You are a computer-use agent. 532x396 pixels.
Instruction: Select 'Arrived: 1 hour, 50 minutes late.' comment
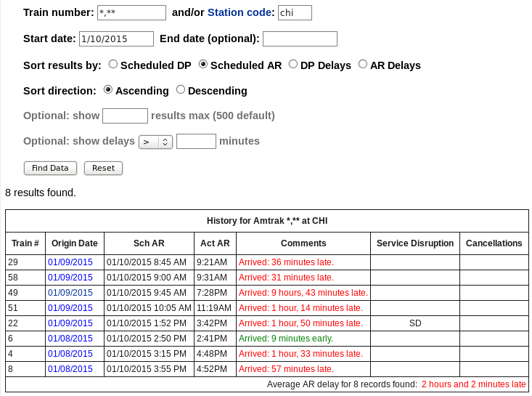tap(301, 323)
